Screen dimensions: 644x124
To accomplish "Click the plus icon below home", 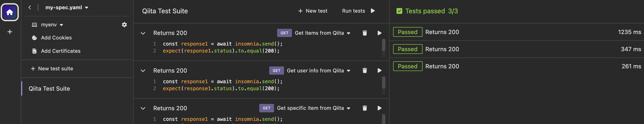I will coord(10,32).
